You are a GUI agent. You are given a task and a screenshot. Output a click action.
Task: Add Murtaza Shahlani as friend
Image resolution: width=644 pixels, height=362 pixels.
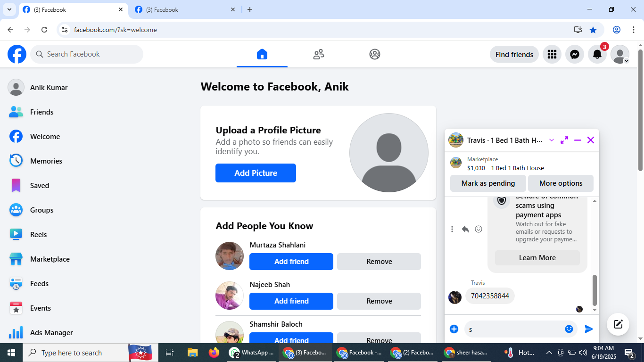point(291,262)
